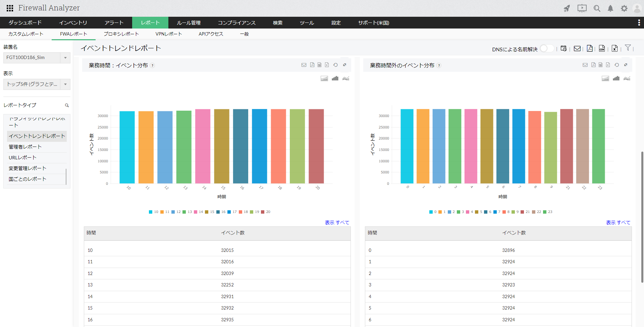Expand the 表示 display dropdown
The width and height of the screenshot is (644, 327).
tap(65, 84)
